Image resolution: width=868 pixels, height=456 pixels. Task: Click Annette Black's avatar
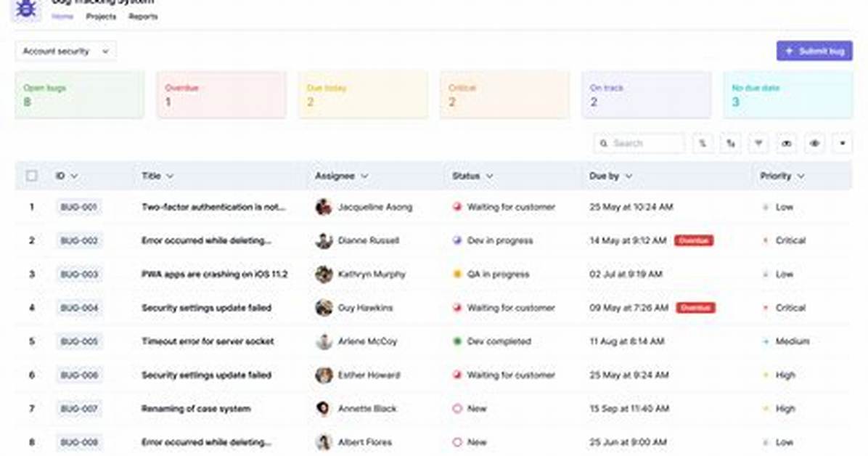click(323, 409)
